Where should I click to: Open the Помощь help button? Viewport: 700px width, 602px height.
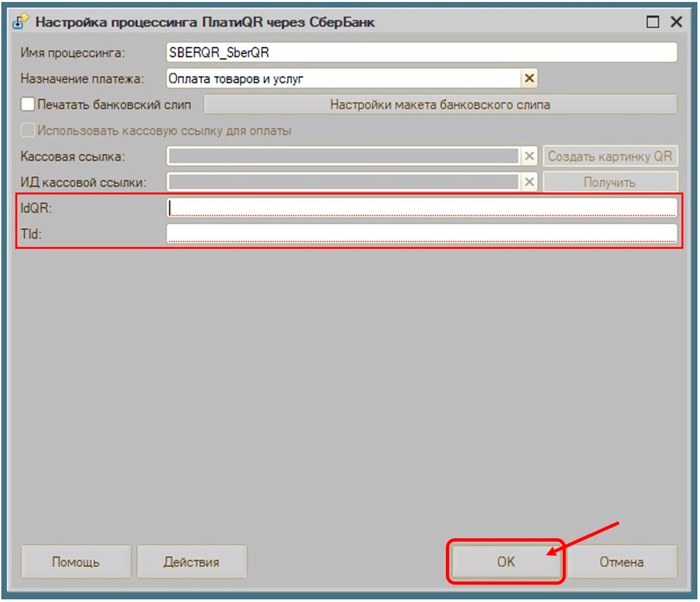click(76, 561)
